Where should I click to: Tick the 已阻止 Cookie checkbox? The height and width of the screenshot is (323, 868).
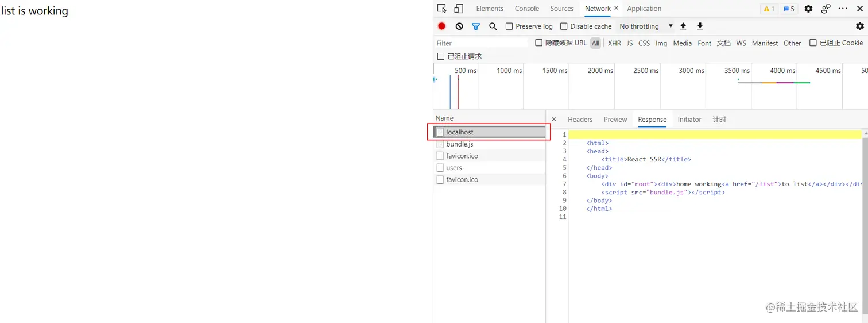(813, 43)
